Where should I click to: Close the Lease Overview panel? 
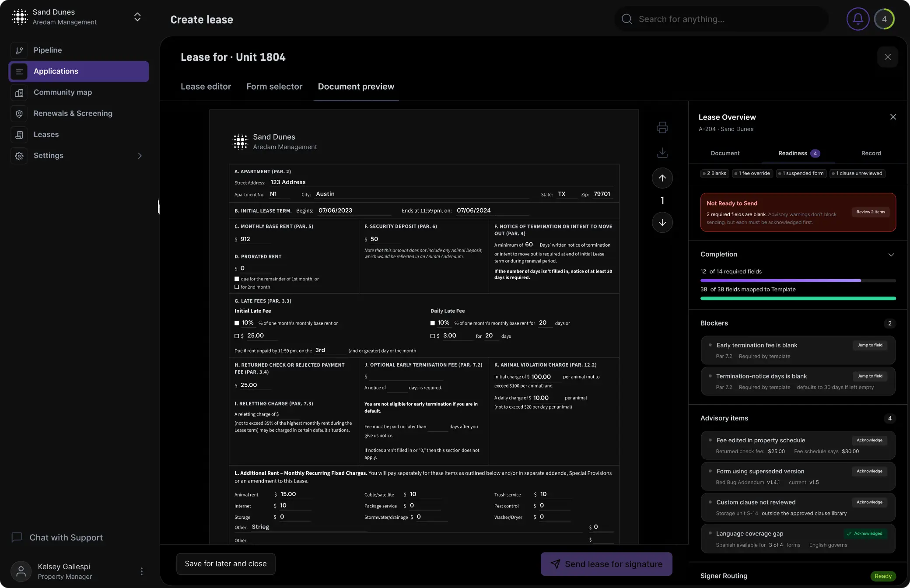(x=893, y=117)
